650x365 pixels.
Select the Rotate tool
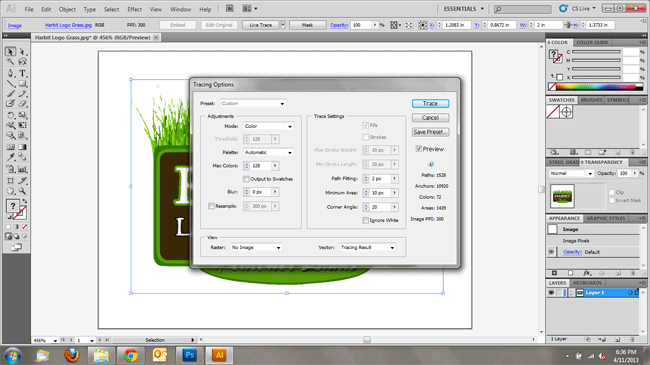[x=10, y=115]
